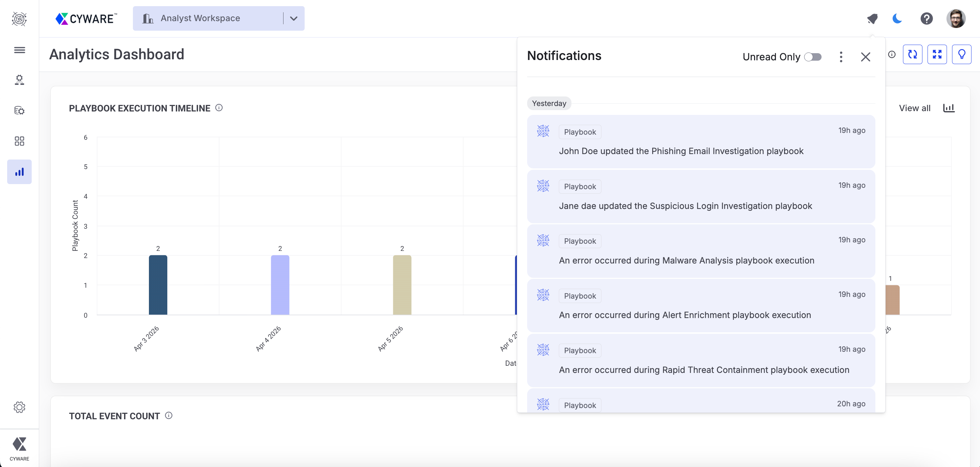Select the Analytics bar chart sidebar item

tap(19, 172)
